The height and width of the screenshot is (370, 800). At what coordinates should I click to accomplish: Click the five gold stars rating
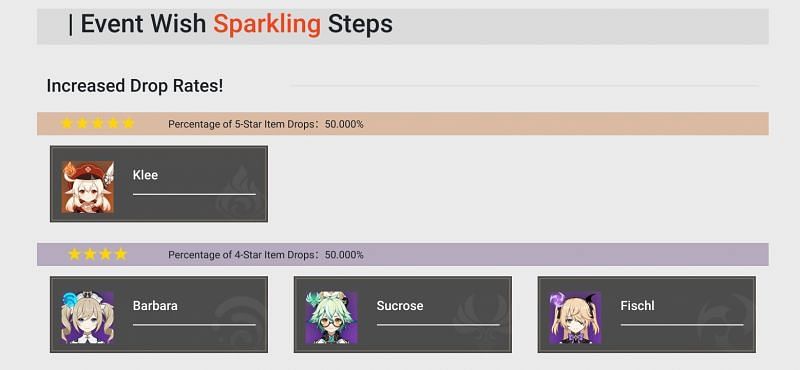[97, 124]
